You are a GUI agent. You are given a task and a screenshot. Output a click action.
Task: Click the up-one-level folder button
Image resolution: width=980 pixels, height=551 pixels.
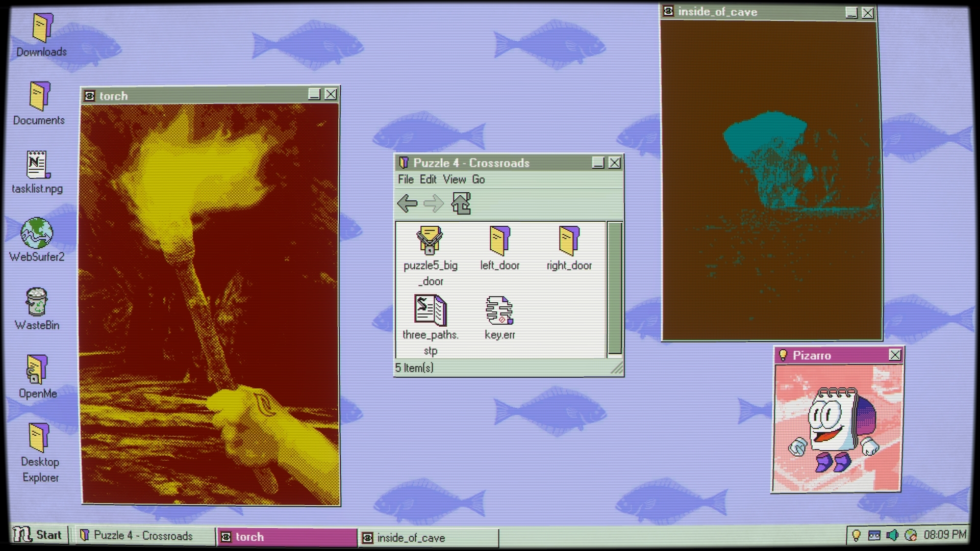pos(461,203)
